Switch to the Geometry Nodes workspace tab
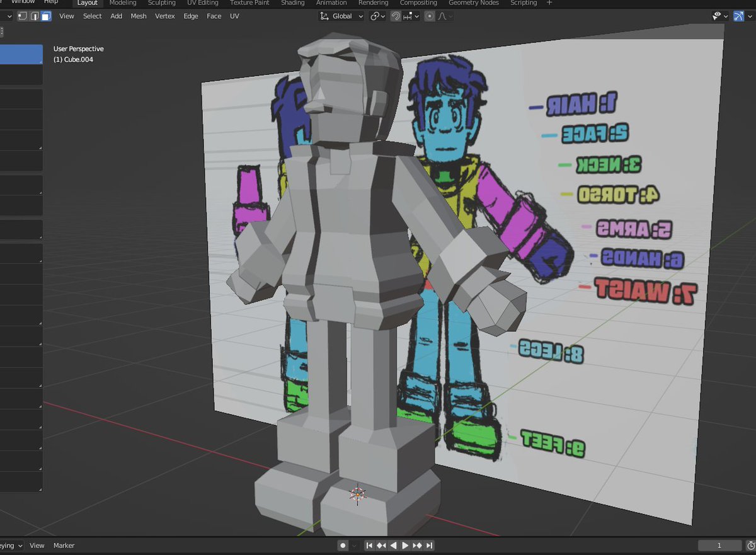Image resolution: width=756 pixels, height=555 pixels. tap(474, 3)
